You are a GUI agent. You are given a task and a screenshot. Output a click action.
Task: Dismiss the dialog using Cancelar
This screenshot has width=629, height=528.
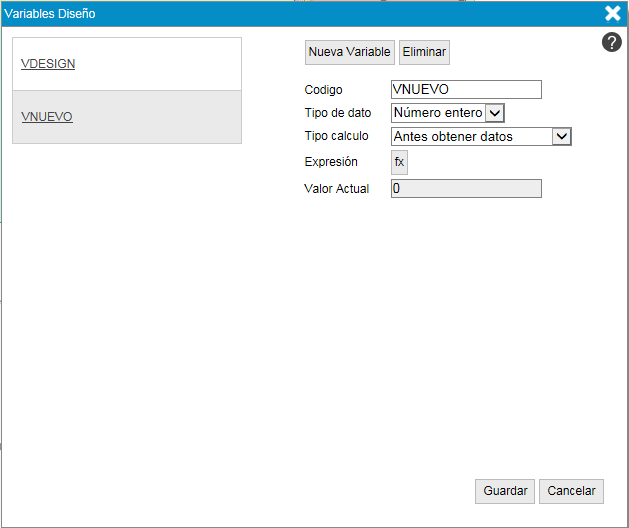(x=572, y=491)
